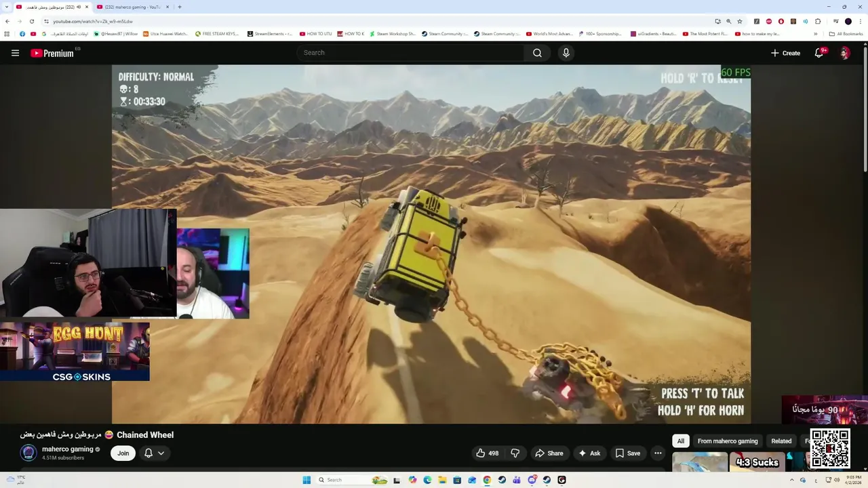Click the Share button
This screenshot has width=868, height=488.
(x=549, y=453)
